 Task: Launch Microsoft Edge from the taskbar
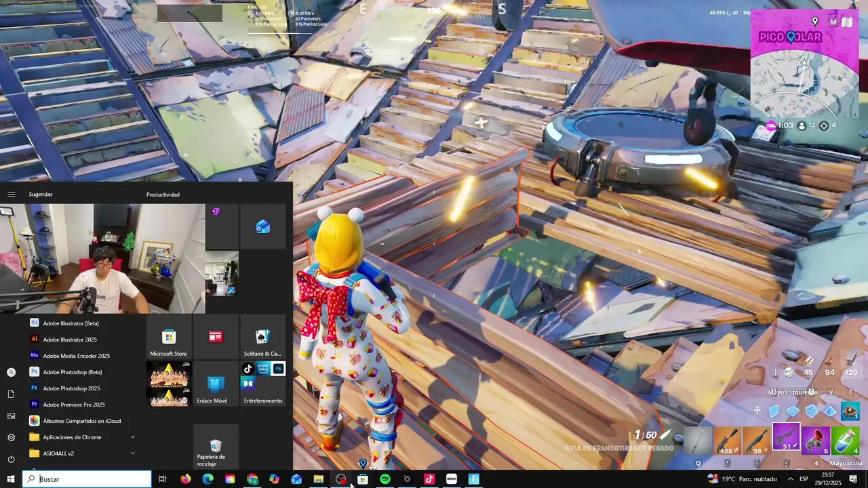pyautogui.click(x=208, y=479)
